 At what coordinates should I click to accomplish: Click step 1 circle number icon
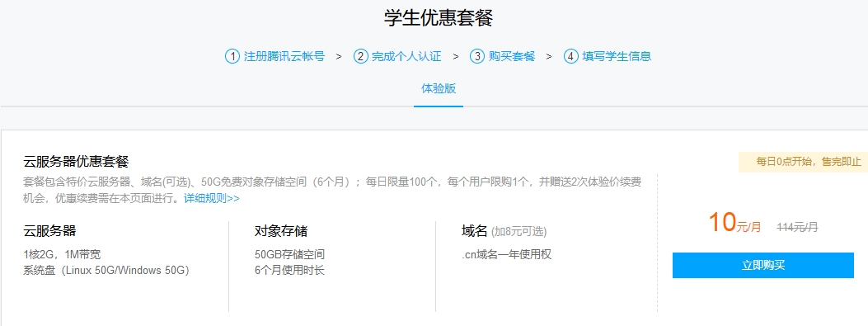click(232, 56)
